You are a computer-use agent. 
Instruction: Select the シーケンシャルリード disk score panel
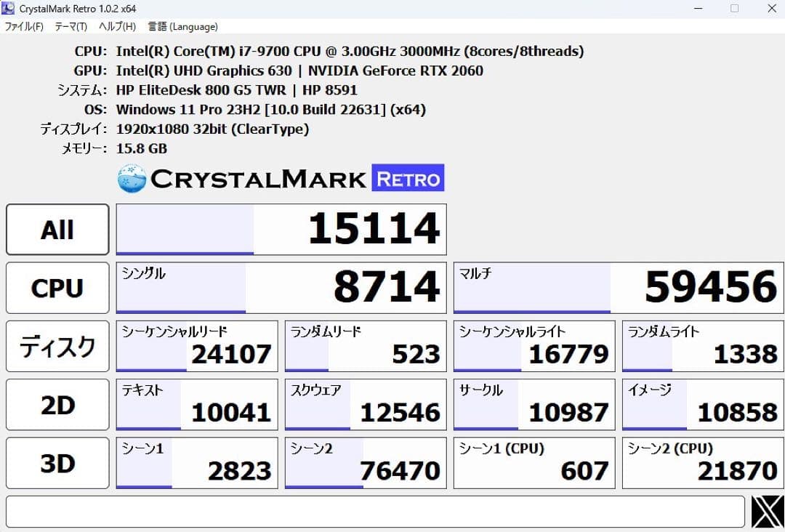click(196, 346)
